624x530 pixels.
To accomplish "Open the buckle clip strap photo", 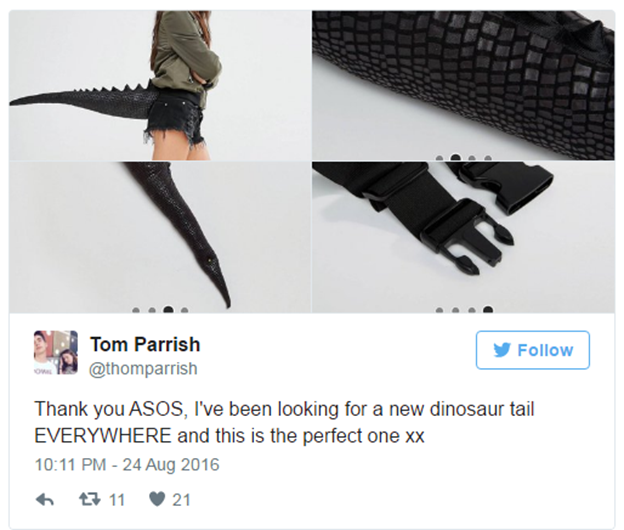I will click(463, 238).
